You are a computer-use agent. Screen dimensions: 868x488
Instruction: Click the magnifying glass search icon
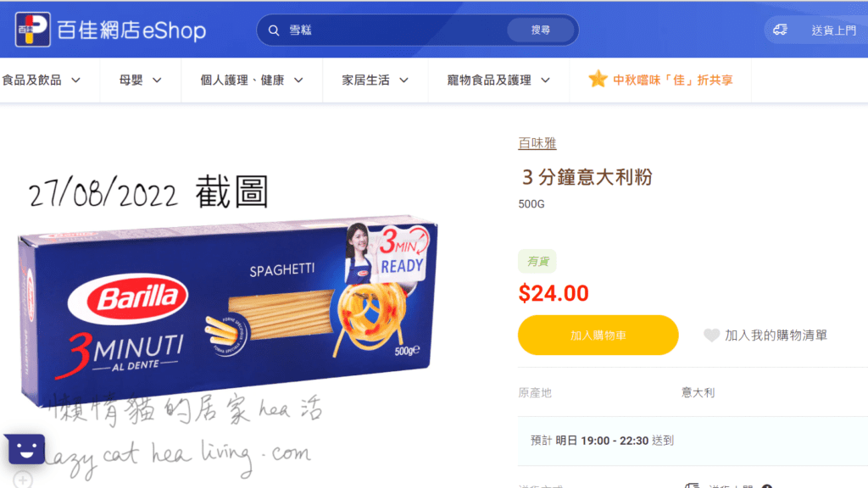tap(274, 30)
